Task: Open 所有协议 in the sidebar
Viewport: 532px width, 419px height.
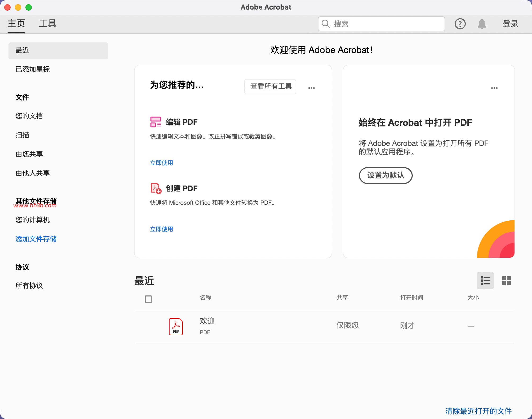Action: [29, 286]
